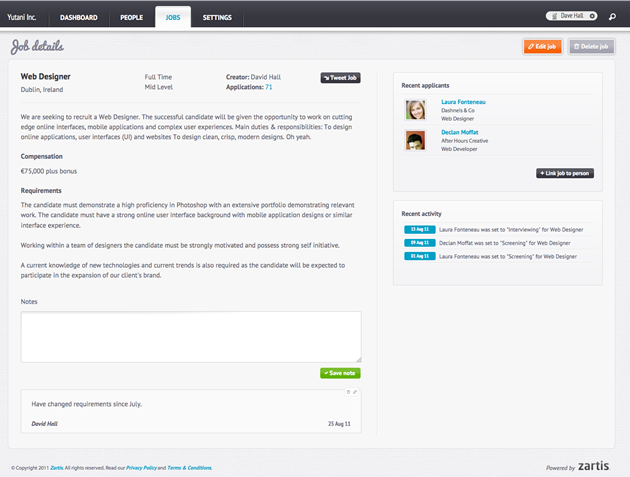Open Declan Moffat applicant link
Screen dimensions: 630x477
click(x=460, y=132)
